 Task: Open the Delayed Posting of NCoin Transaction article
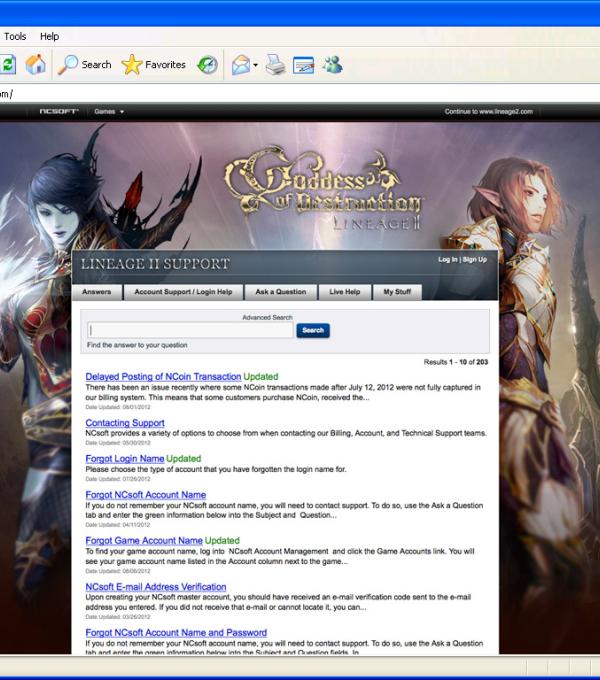pyautogui.click(x=163, y=377)
